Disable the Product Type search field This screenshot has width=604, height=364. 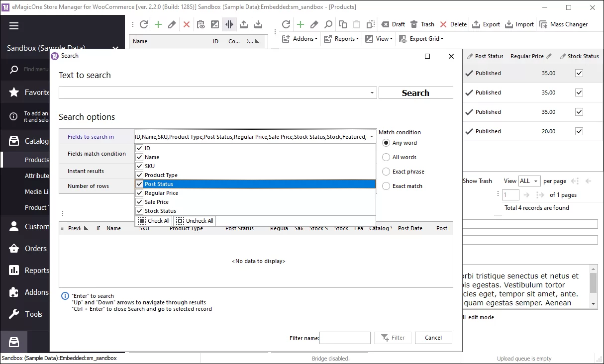click(x=139, y=175)
